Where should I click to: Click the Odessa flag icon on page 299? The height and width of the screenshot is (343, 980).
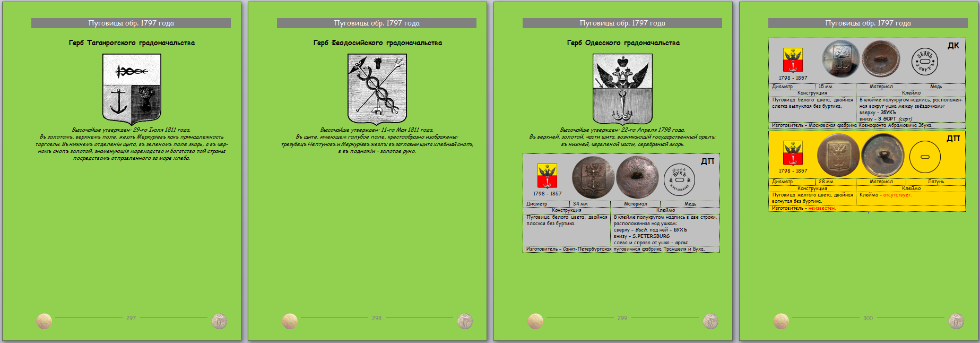click(x=547, y=176)
